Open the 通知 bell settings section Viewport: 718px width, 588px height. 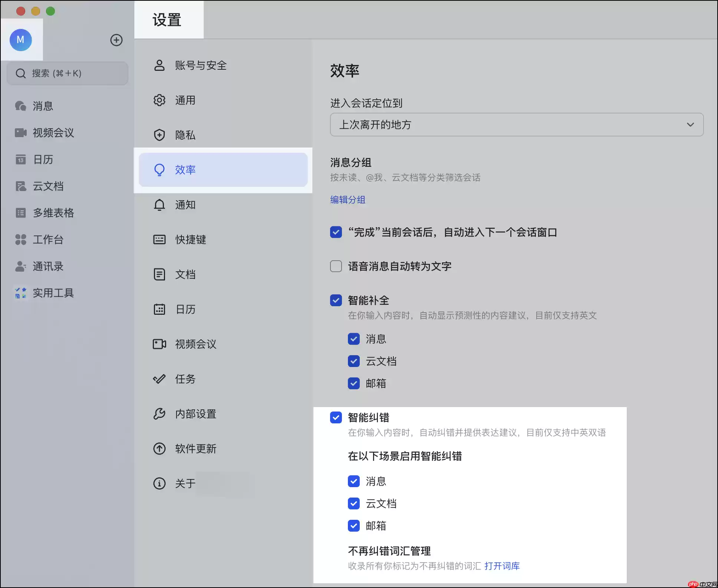pyautogui.click(x=185, y=205)
